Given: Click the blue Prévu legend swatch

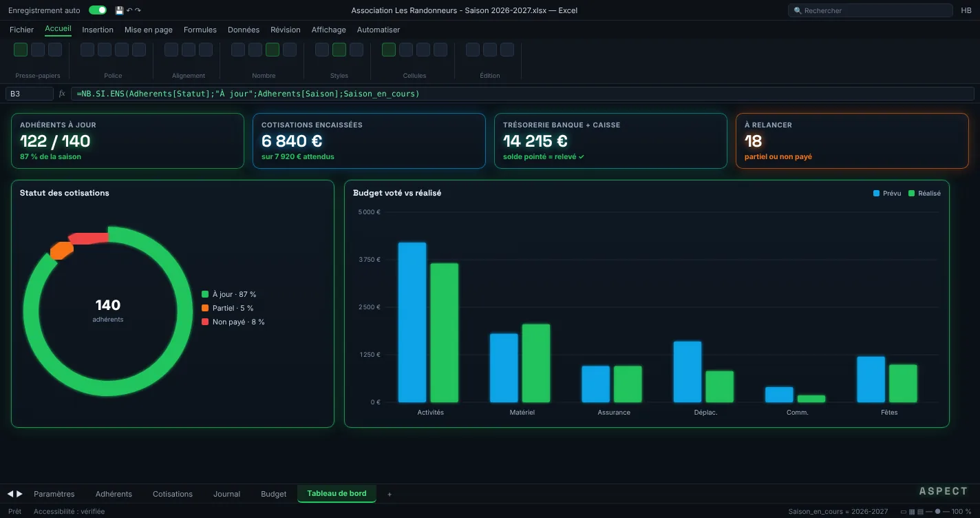Looking at the screenshot, I should tap(876, 194).
